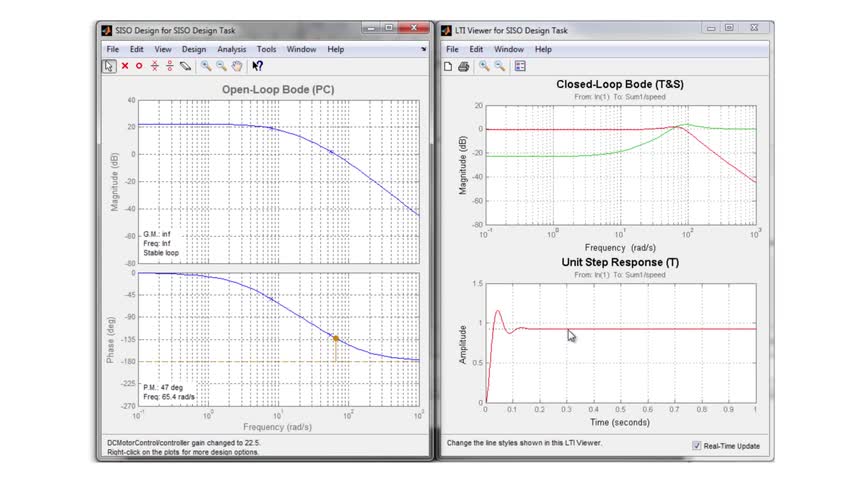Screen dimensions: 854x480
Task: Open Edit menu in LTI Viewer
Action: click(476, 49)
